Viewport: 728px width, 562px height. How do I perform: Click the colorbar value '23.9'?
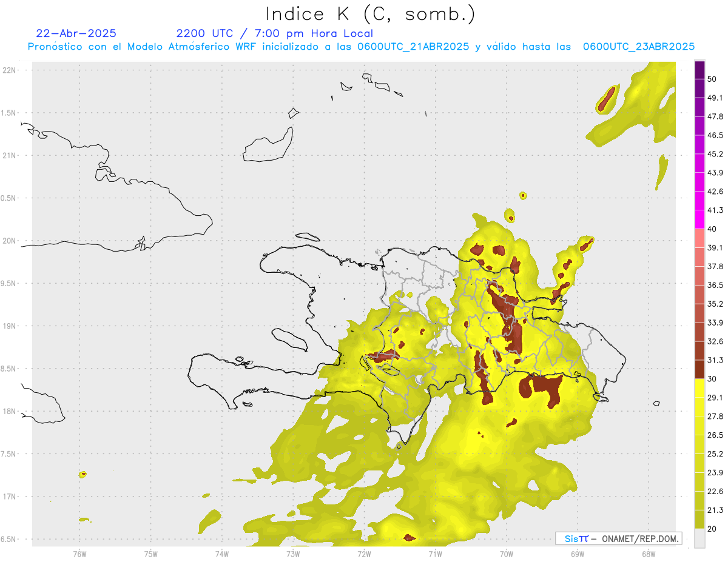click(715, 473)
